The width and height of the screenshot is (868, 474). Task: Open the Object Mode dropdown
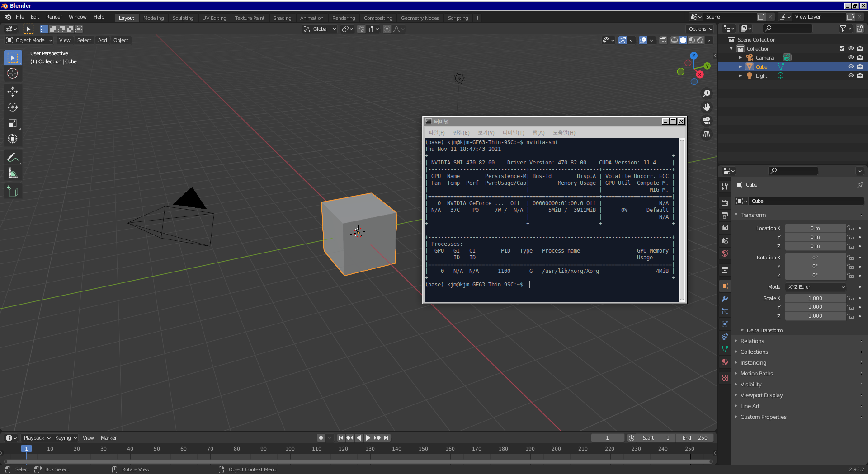pyautogui.click(x=29, y=40)
